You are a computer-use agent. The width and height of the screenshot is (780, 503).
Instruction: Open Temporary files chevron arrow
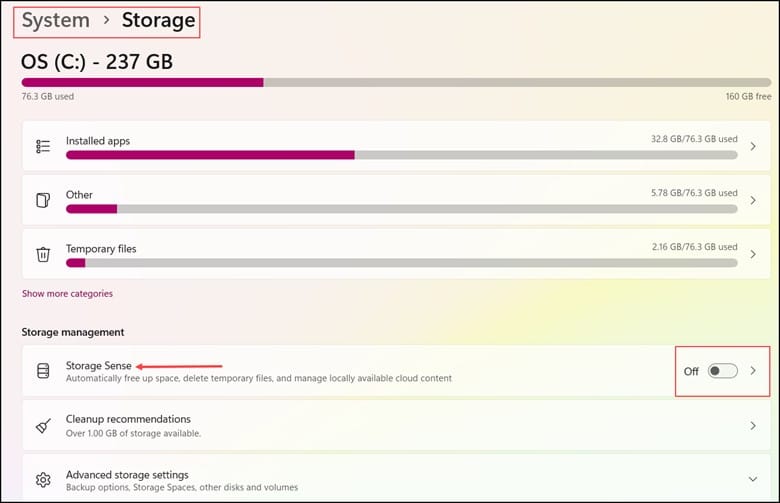(753, 254)
